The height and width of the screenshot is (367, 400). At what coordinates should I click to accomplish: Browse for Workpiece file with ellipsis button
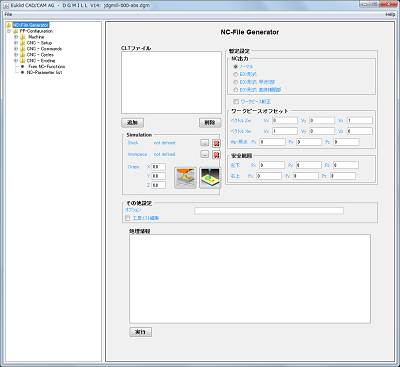(204, 154)
